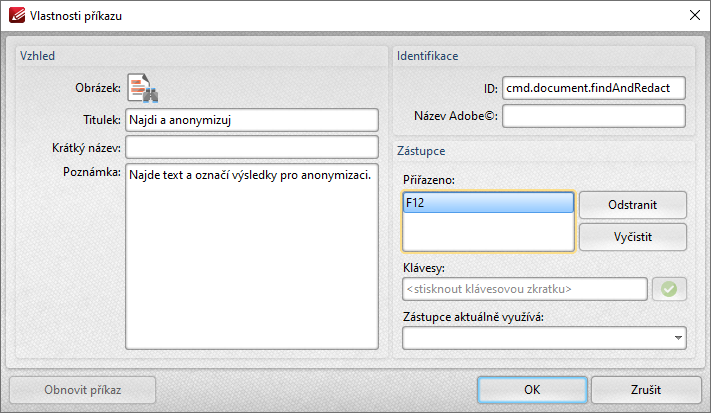Viewport: 711px width, 413px height.
Task: Cancel using the Zrušit button
Action: pyautogui.click(x=646, y=390)
